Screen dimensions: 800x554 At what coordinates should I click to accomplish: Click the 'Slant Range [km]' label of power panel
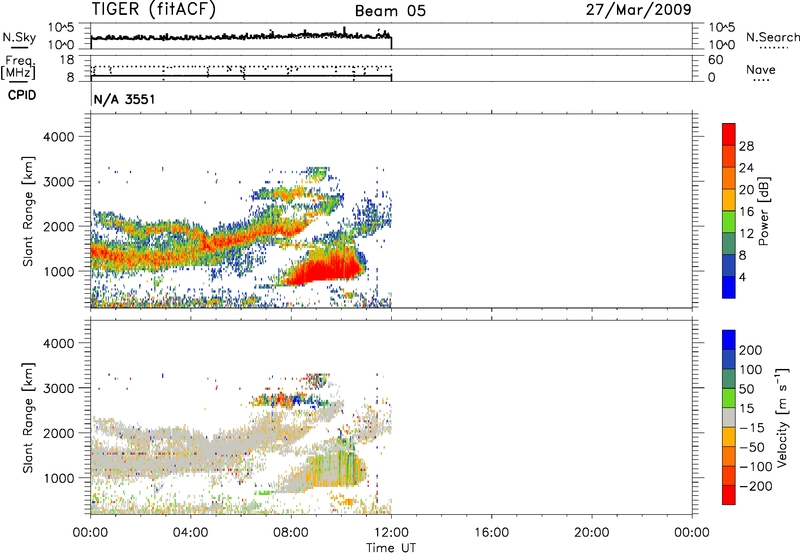(x=28, y=211)
